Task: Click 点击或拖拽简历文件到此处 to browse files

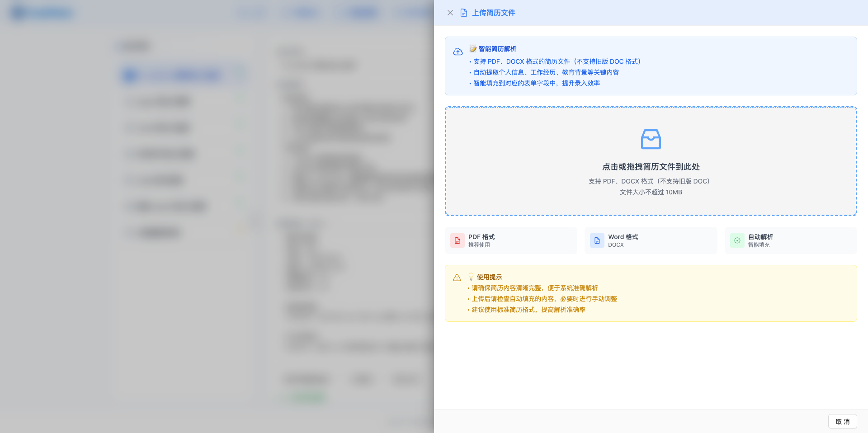Action: [651, 167]
